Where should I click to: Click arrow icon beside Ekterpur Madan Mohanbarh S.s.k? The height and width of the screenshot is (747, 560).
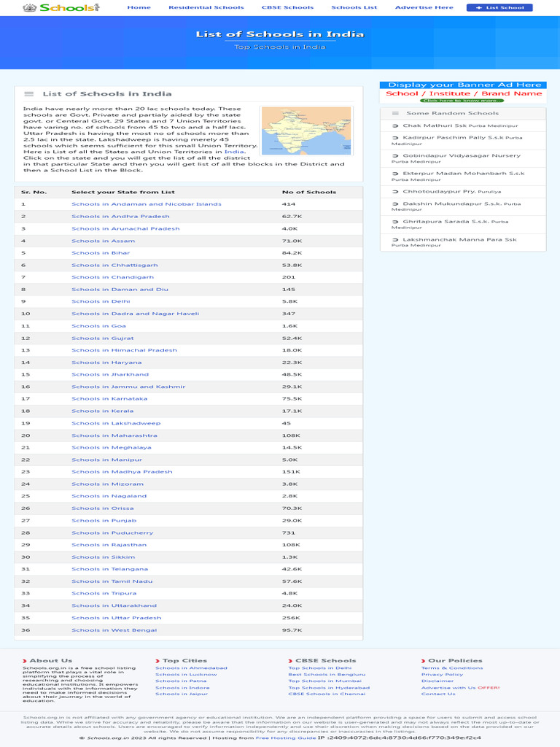(x=395, y=174)
